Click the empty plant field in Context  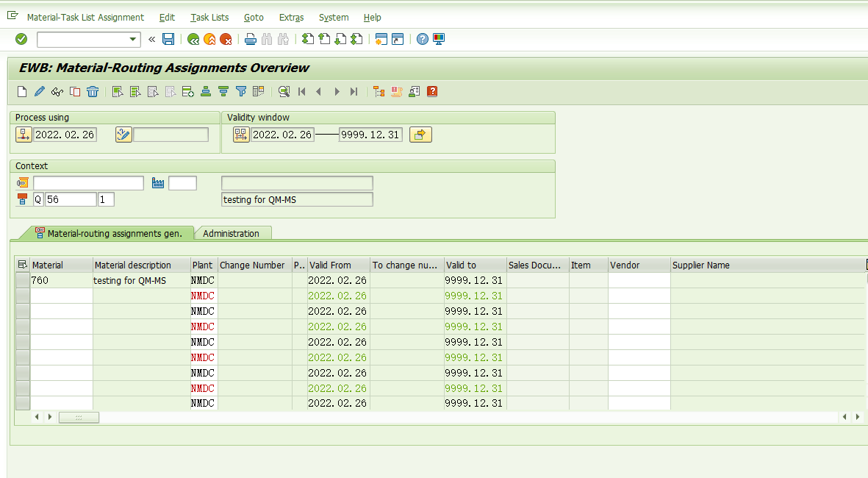183,183
